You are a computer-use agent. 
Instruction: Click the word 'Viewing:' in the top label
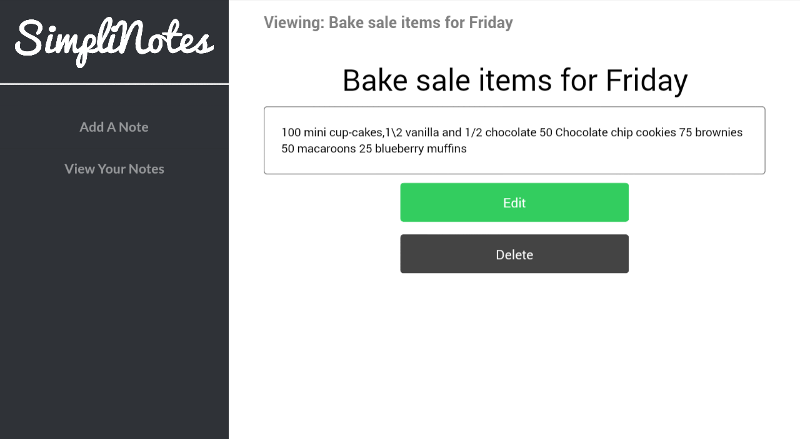click(294, 22)
